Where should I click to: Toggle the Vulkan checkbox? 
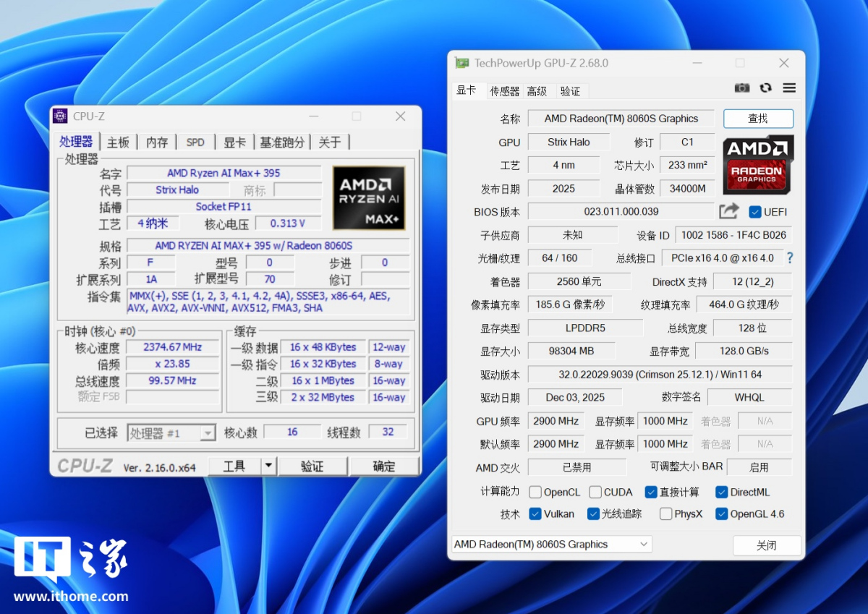point(535,514)
